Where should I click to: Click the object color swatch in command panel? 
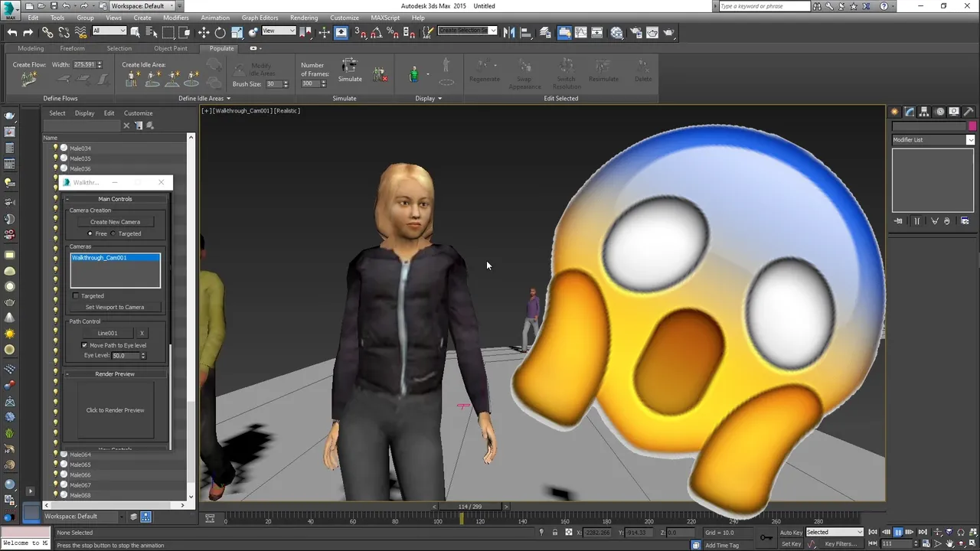click(x=972, y=126)
